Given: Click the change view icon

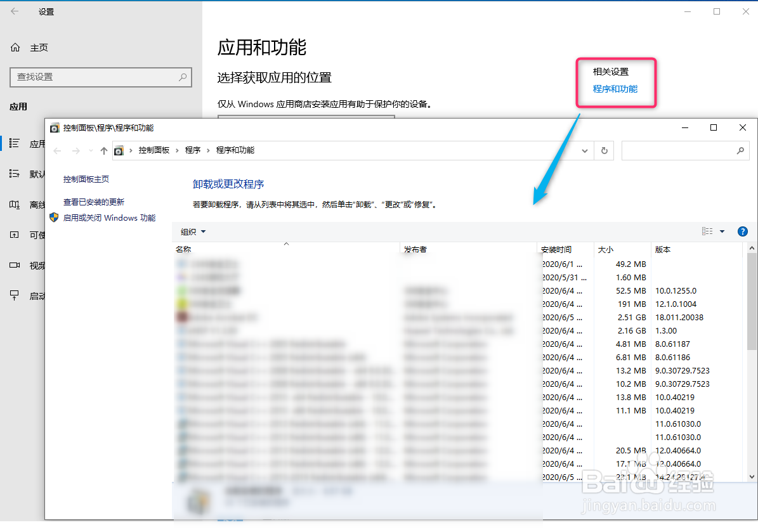Looking at the screenshot, I should point(707,231).
